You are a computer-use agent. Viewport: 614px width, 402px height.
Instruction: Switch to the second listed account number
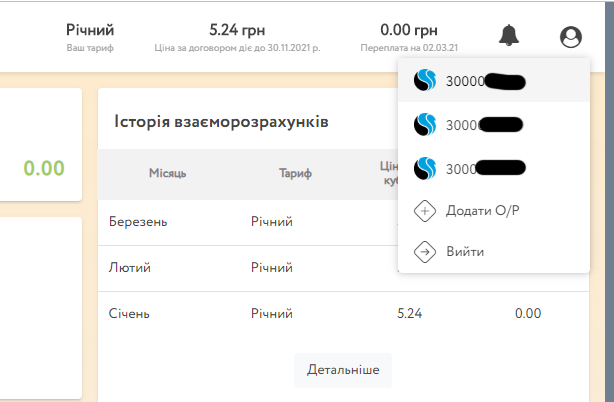(494, 124)
